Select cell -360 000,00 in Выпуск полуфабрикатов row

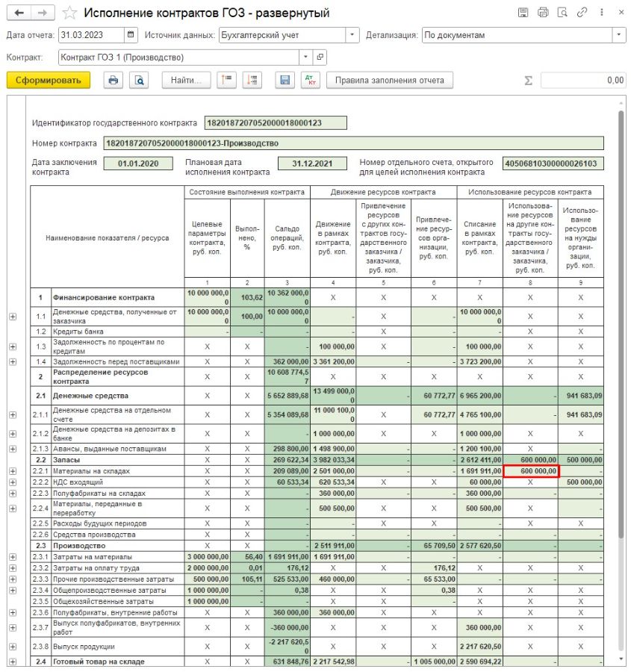[287, 627]
